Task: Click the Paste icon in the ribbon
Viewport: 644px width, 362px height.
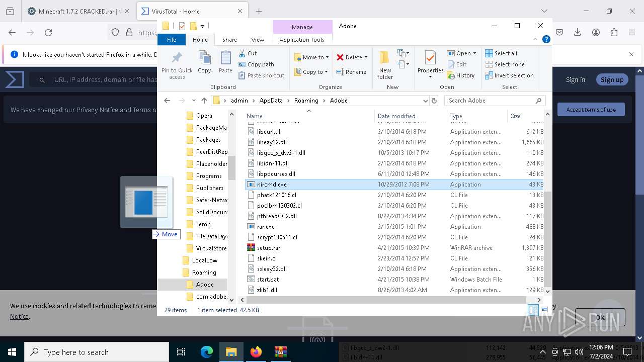Action: (225, 62)
